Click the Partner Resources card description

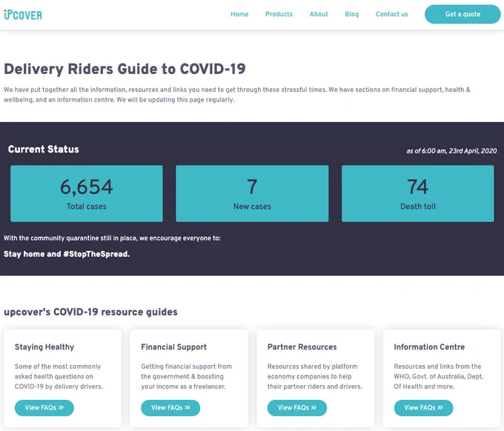click(315, 376)
